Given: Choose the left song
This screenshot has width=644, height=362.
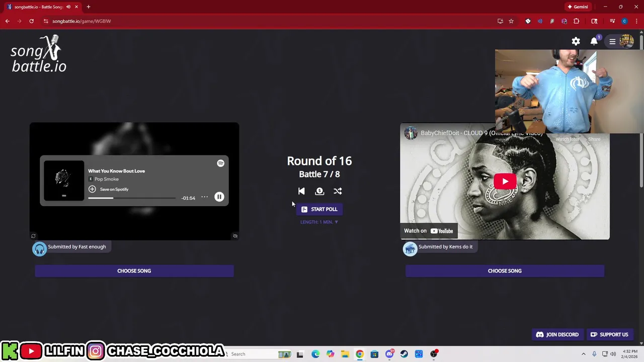Looking at the screenshot, I should pyautogui.click(x=134, y=271).
